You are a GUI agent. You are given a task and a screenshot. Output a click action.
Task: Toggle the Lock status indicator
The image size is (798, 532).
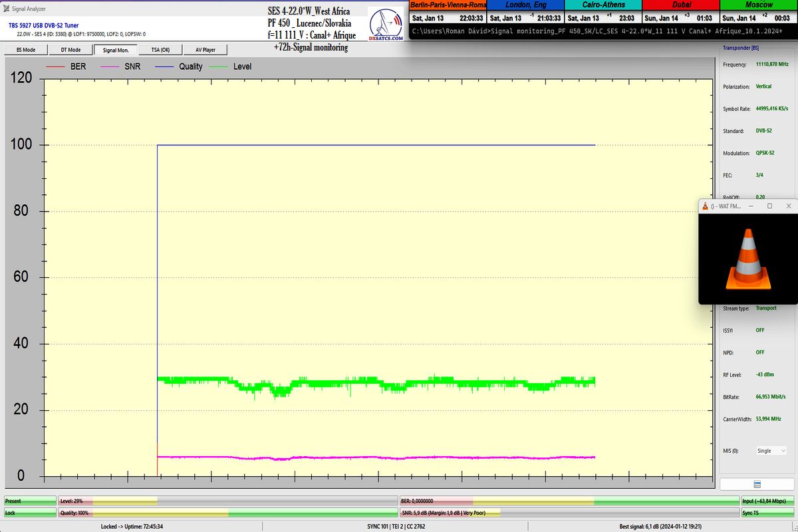click(x=29, y=513)
